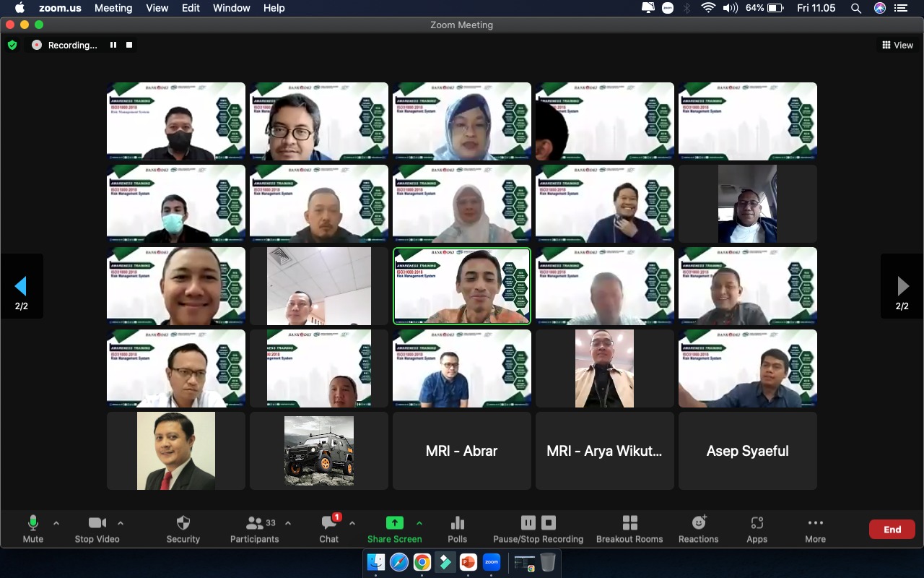The height and width of the screenshot is (578, 924).
Task: Open the Security shield options
Action: pyautogui.click(x=183, y=528)
